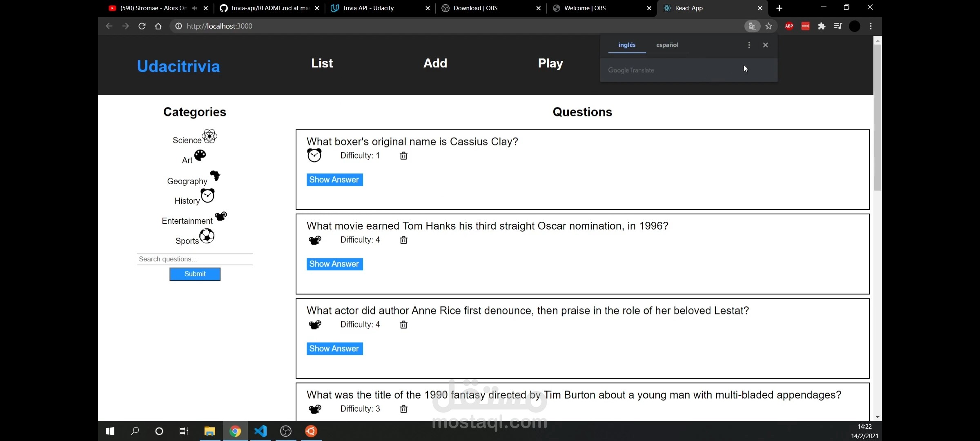Screen dimensions: 980x441
Task: Filter by Entertainment movie camera icon
Action: click(221, 216)
